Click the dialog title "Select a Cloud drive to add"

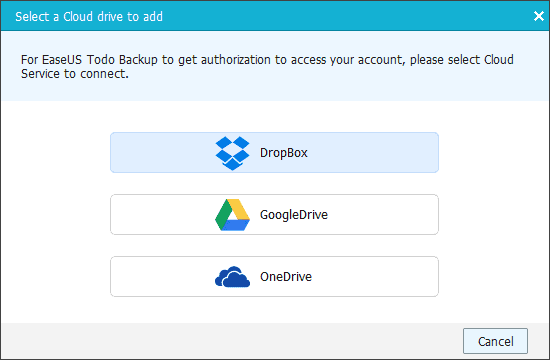89,16
